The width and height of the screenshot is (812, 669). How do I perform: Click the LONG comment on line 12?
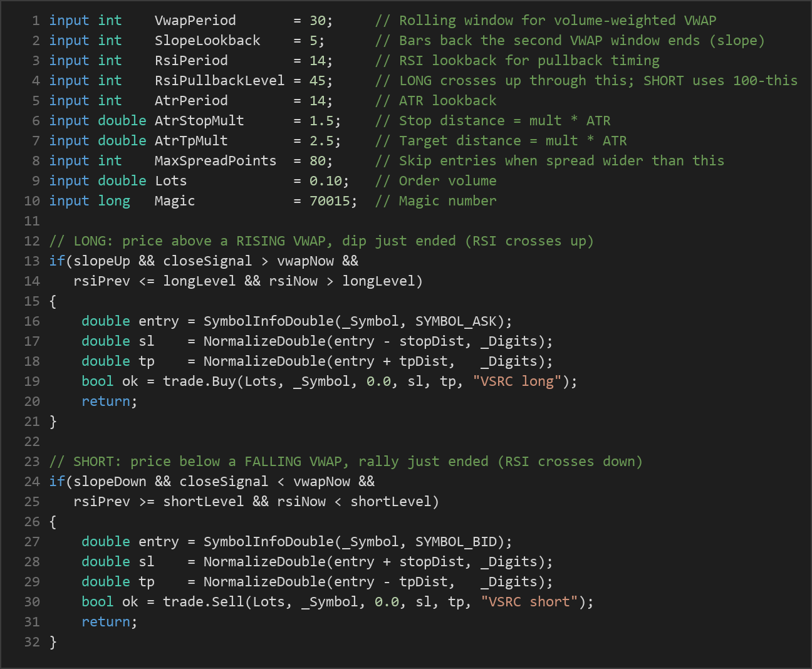tap(321, 241)
